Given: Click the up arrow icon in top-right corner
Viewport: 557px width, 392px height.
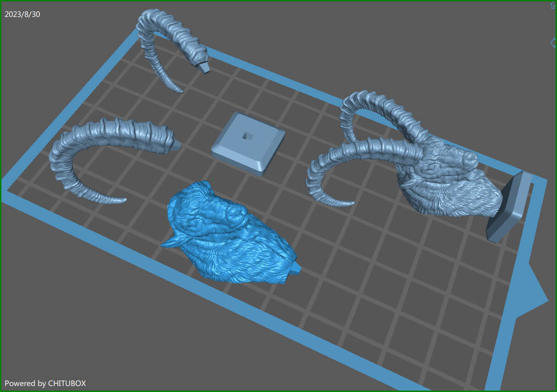Looking at the screenshot, I should [552, 5].
